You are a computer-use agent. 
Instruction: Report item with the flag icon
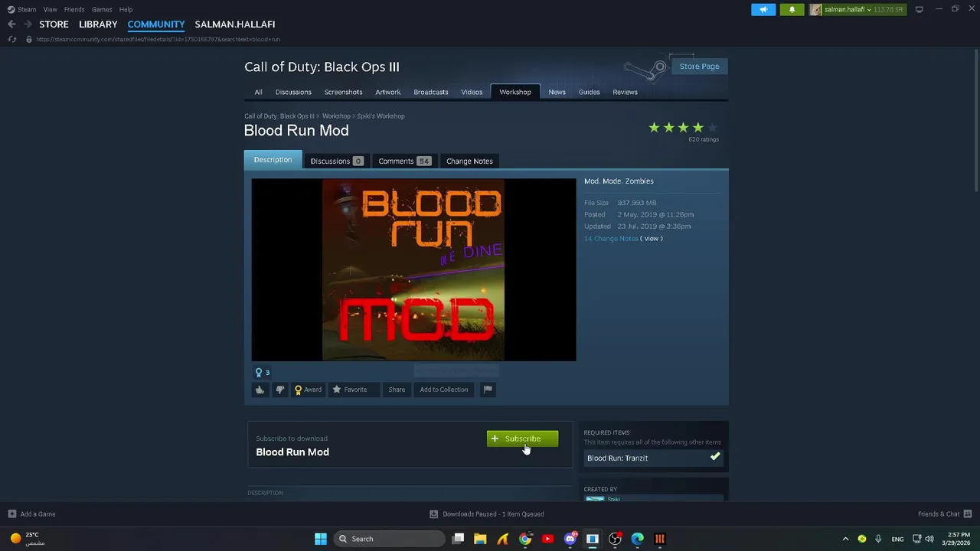[487, 390]
